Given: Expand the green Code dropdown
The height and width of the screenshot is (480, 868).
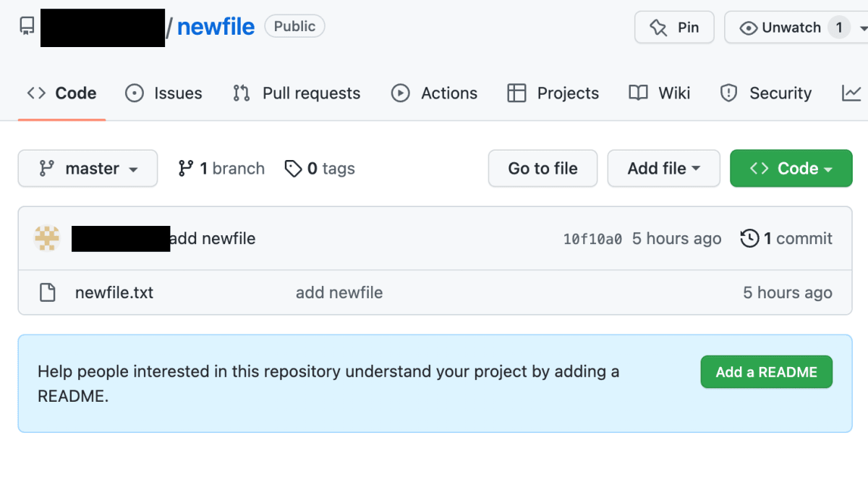Looking at the screenshot, I should pyautogui.click(x=791, y=169).
